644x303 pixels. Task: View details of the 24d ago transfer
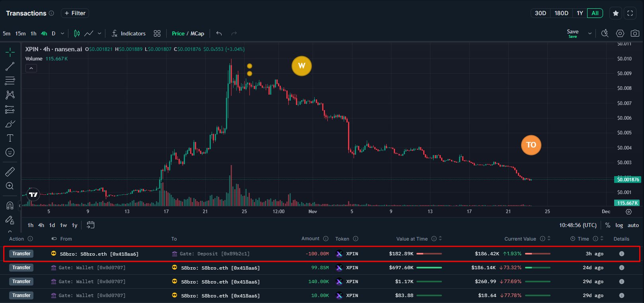click(x=621, y=268)
